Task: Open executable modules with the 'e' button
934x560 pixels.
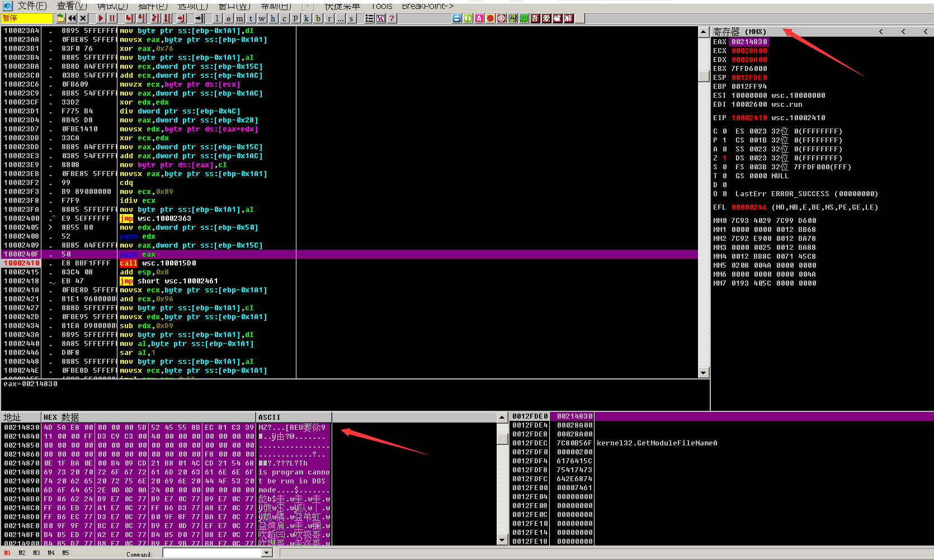Action: pos(228,18)
